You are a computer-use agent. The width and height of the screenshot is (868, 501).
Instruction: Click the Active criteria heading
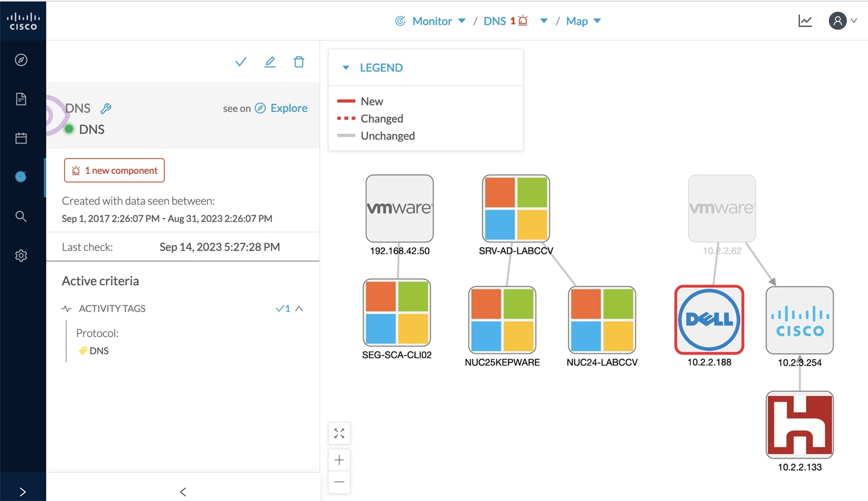coord(100,281)
